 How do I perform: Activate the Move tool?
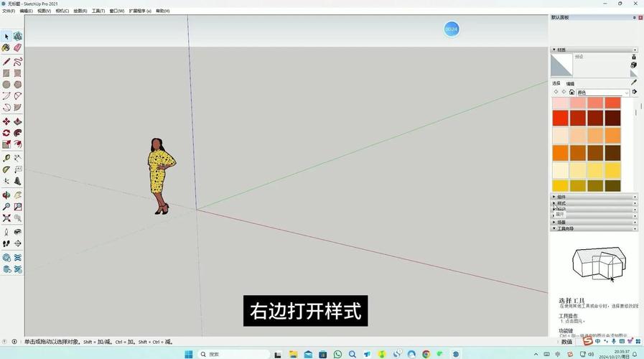[6, 121]
